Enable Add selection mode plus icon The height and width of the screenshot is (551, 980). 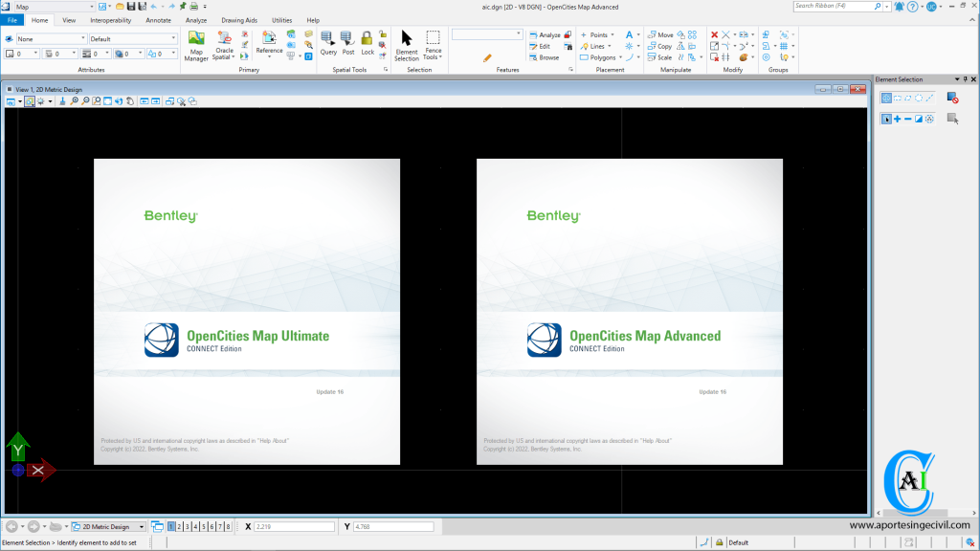(898, 119)
